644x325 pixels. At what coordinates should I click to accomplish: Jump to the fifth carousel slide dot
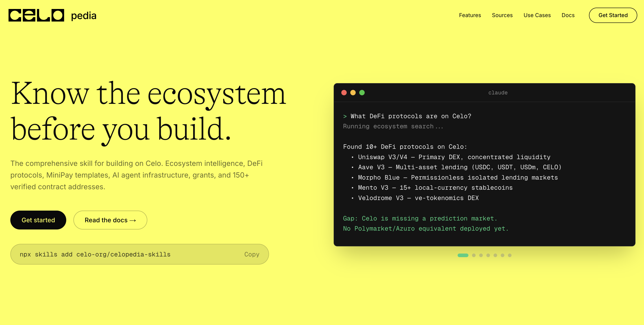click(x=496, y=255)
